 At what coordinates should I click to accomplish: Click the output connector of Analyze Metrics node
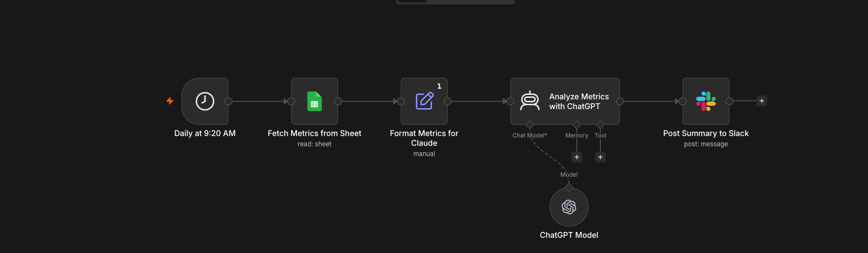tap(620, 101)
